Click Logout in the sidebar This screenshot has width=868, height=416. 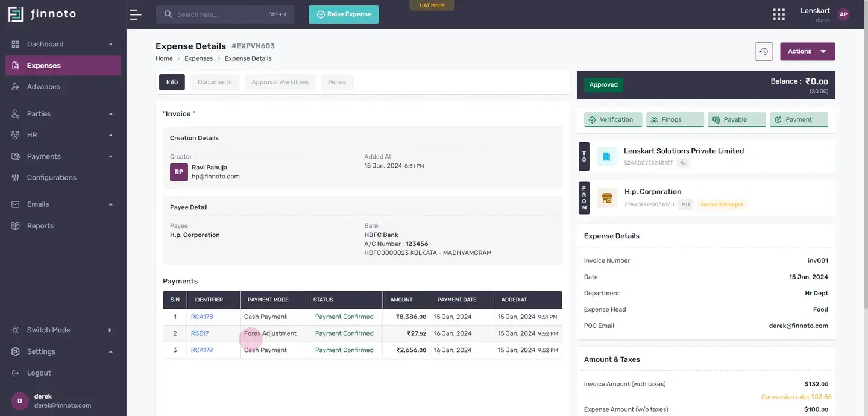tap(63, 373)
